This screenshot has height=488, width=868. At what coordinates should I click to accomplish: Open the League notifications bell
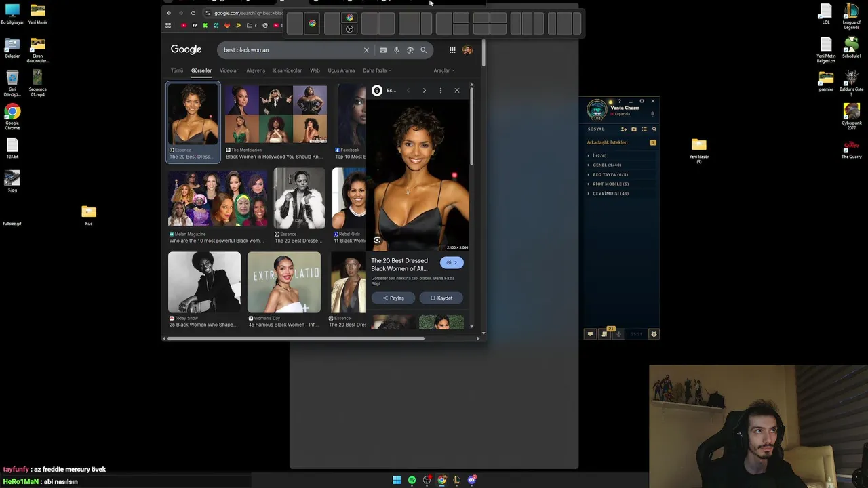tap(652, 114)
